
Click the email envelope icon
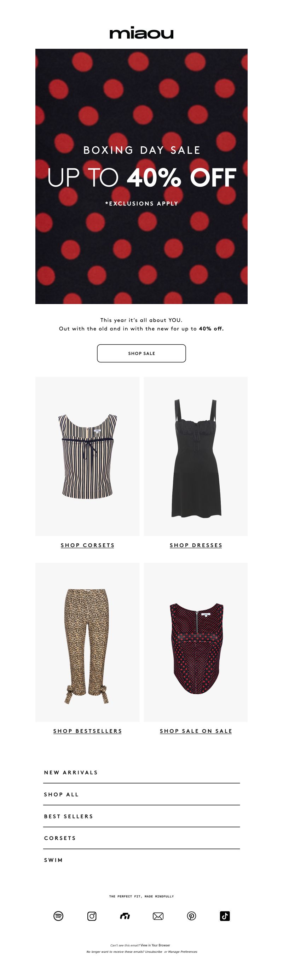(x=158, y=916)
